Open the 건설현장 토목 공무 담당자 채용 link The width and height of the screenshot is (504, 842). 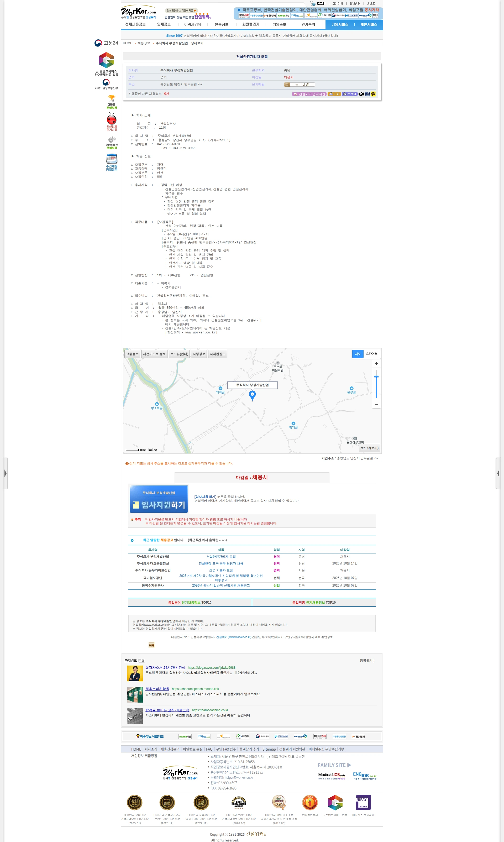click(x=221, y=563)
